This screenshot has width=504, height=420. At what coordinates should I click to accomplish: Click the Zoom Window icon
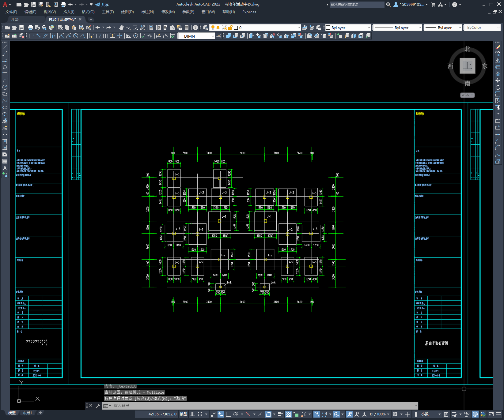pyautogui.click(x=135, y=28)
